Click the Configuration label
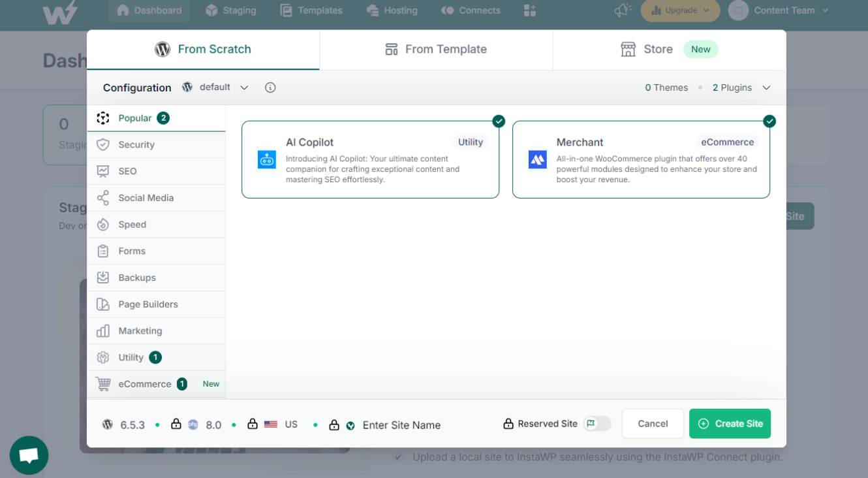The height and width of the screenshot is (478, 868). 137,88
